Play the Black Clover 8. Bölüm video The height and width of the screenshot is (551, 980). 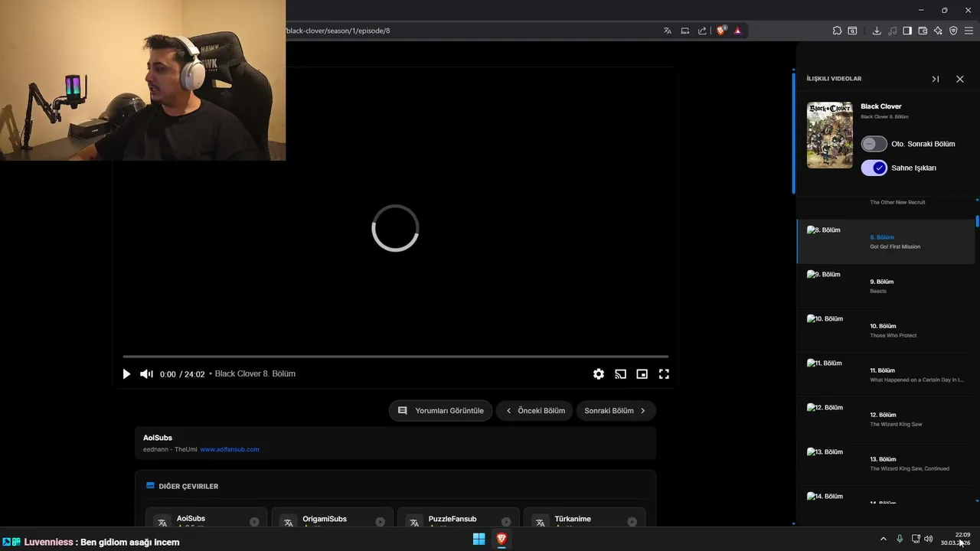point(126,374)
